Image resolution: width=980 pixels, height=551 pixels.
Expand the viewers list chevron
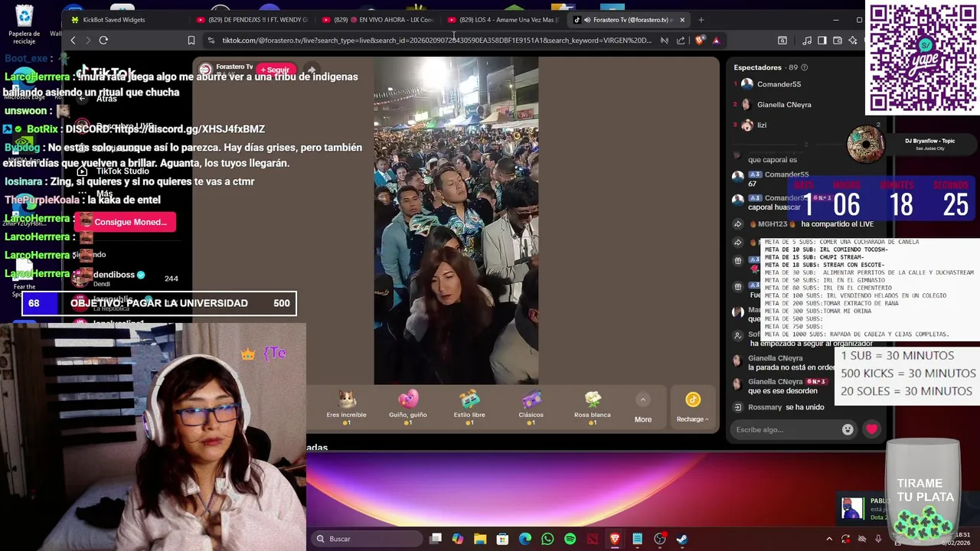805,144
